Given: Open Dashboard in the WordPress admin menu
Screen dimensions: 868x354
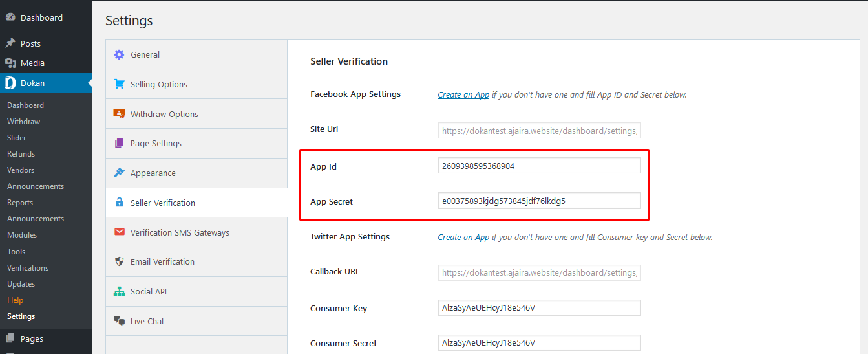Looking at the screenshot, I should 46,17.
